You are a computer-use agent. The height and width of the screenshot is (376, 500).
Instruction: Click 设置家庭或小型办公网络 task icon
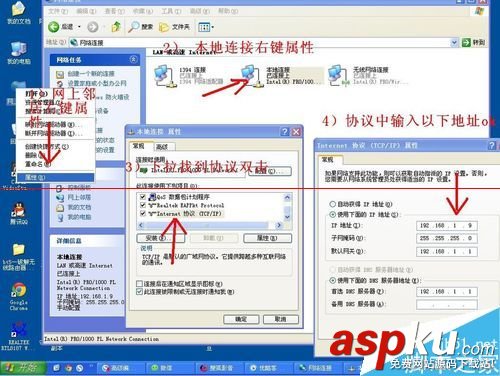pos(60,84)
